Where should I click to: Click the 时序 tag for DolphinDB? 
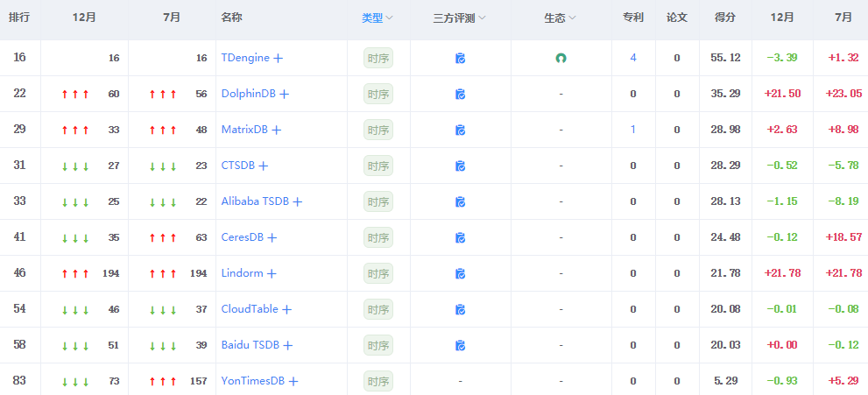pyautogui.click(x=378, y=95)
